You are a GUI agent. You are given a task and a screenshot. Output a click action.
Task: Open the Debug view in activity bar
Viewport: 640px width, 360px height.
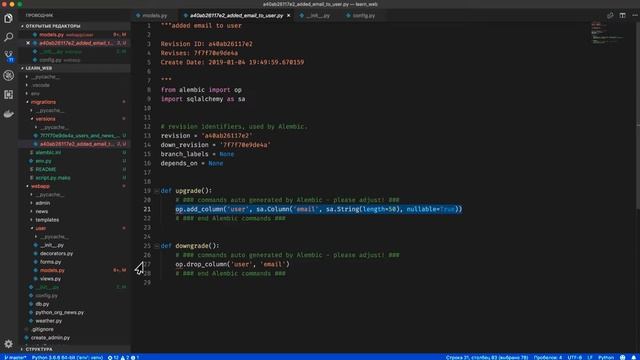pyautogui.click(x=8, y=75)
